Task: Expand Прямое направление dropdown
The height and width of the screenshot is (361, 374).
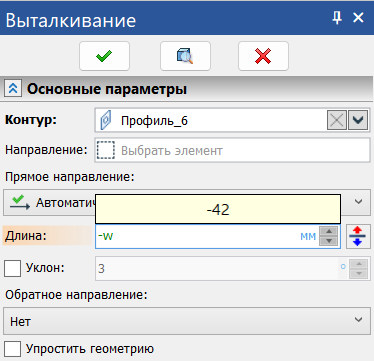Action: [358, 202]
